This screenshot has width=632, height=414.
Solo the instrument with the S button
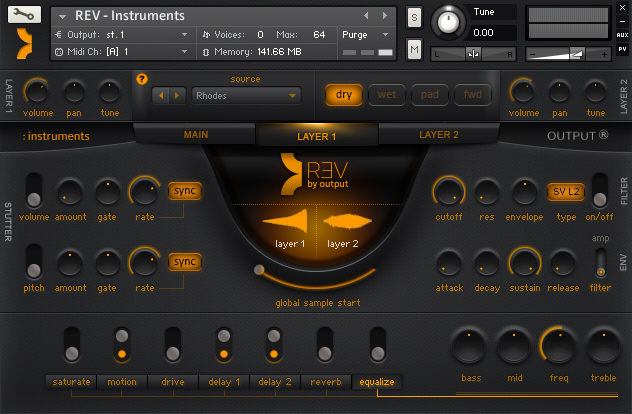pyautogui.click(x=414, y=18)
